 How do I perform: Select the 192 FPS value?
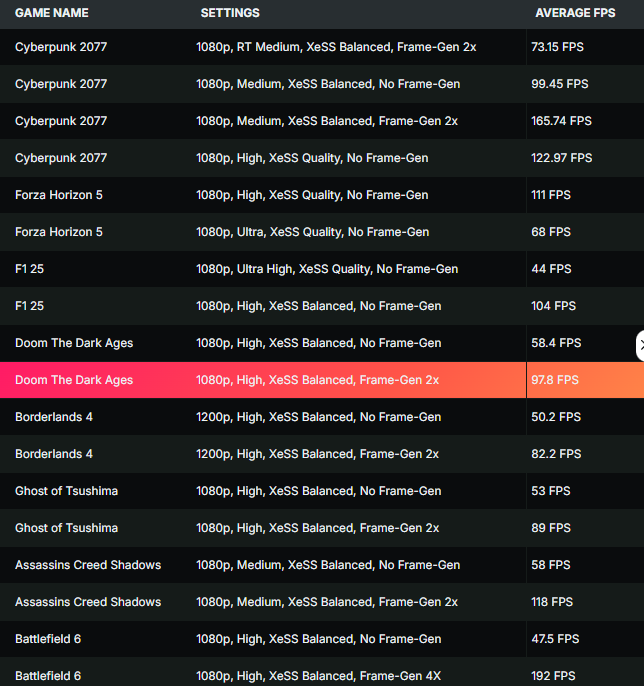click(553, 676)
